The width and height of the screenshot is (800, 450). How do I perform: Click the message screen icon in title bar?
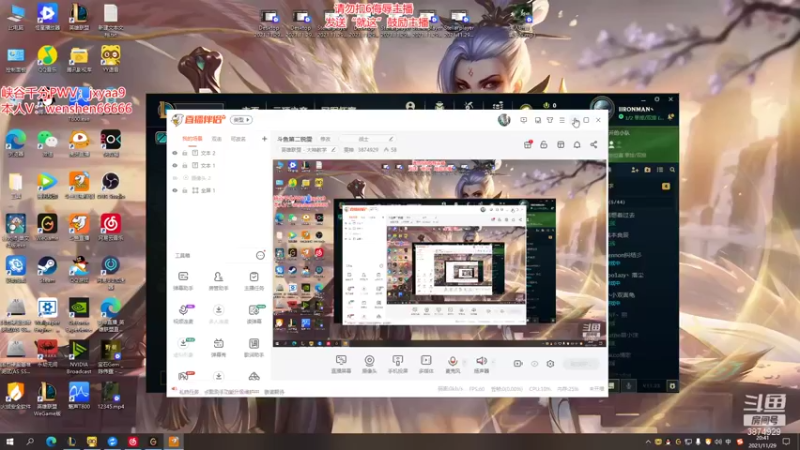[x=523, y=120]
